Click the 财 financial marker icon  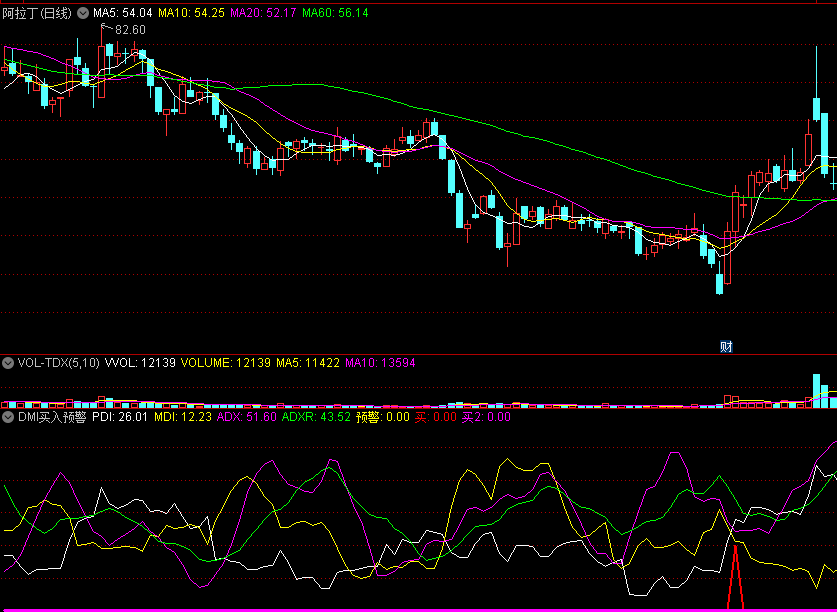(726, 347)
